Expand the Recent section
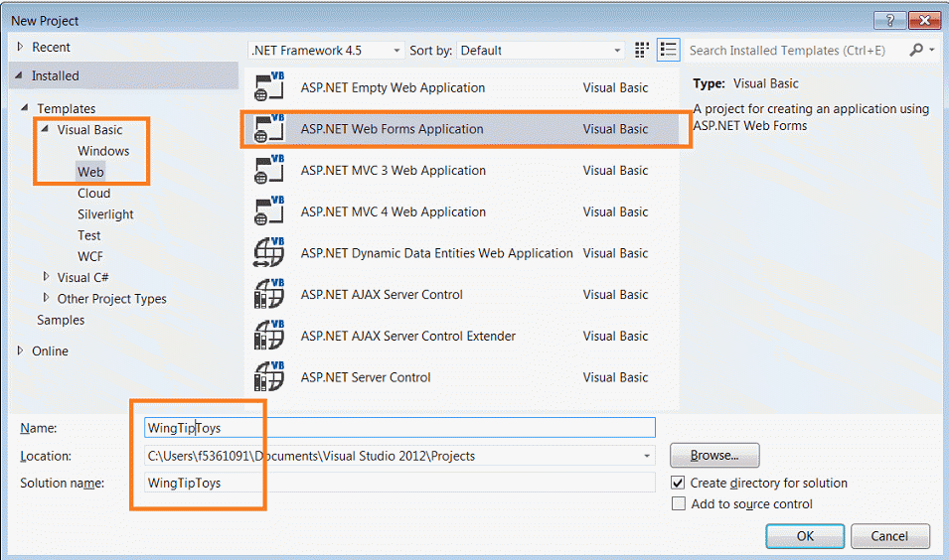Viewport: 949px width, 560px height. click(20, 47)
